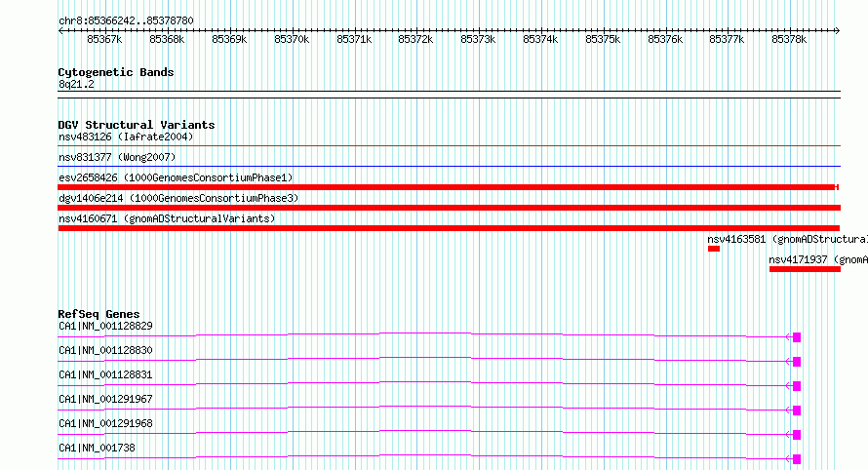Click the 85372k ruler tick label
This screenshot has width=868, height=470.
pyautogui.click(x=415, y=39)
